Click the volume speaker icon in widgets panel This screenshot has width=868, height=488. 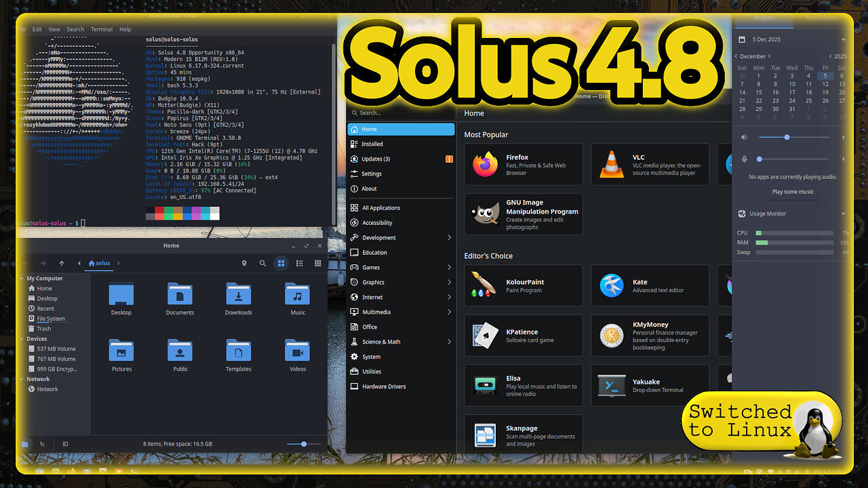click(x=744, y=137)
